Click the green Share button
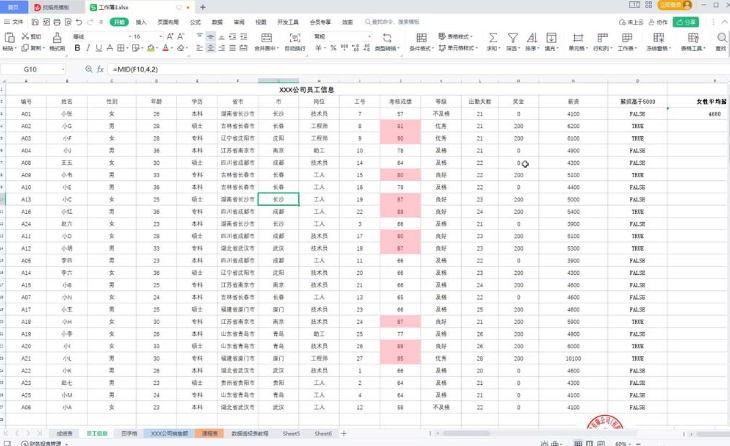 tap(686, 22)
